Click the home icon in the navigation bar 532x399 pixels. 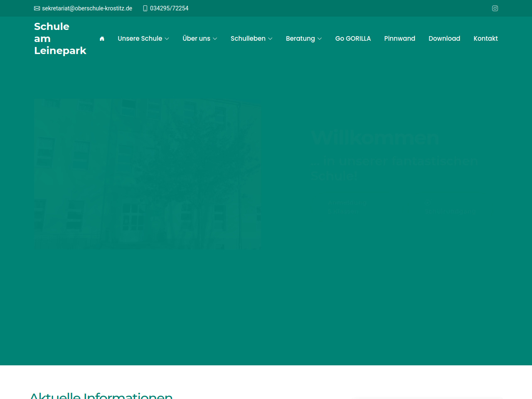(x=102, y=39)
